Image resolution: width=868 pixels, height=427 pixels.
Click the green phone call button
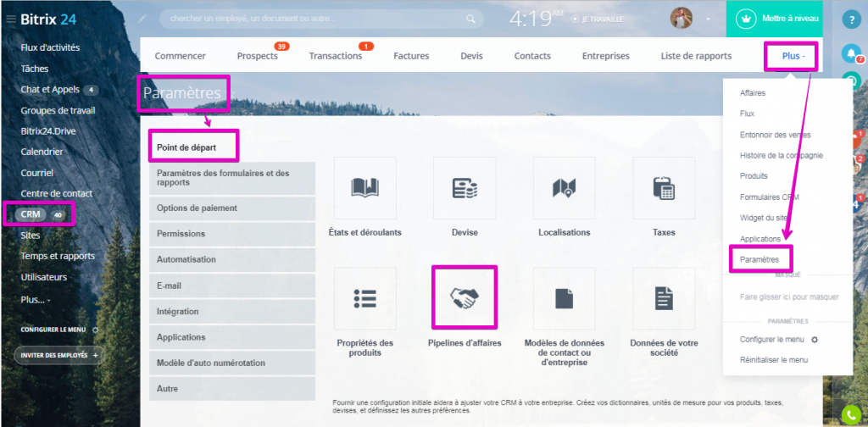[851, 415]
